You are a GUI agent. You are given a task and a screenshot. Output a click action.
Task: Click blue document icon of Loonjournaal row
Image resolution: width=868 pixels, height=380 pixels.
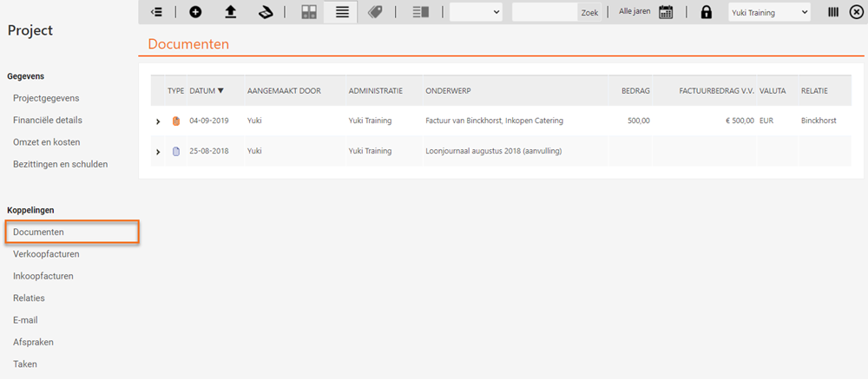pos(176,152)
